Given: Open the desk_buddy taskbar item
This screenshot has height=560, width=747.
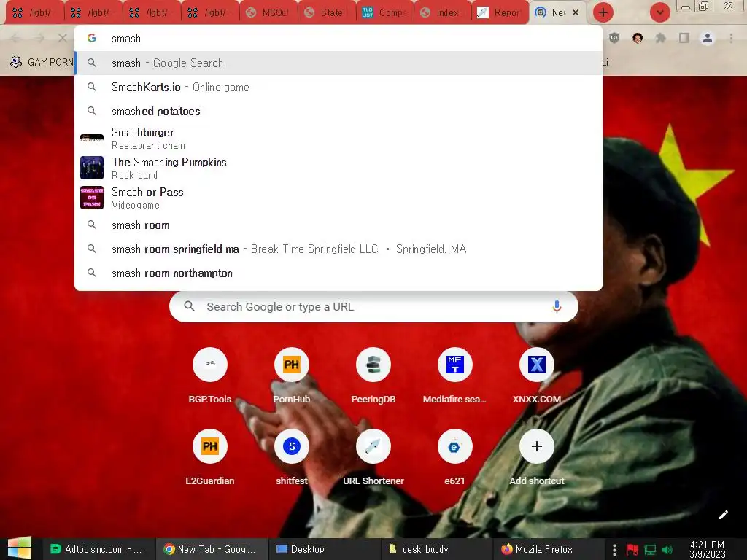Looking at the screenshot, I should coord(438,549).
